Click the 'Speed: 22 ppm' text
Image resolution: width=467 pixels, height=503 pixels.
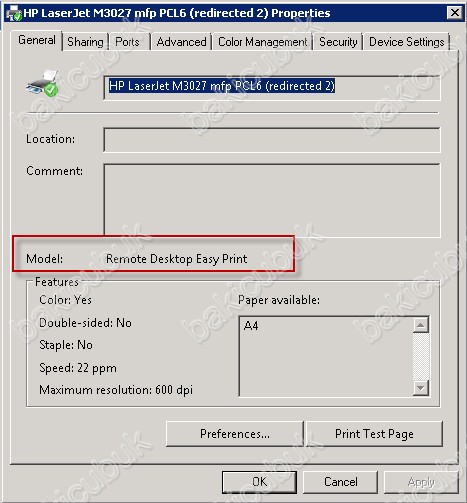click(78, 368)
